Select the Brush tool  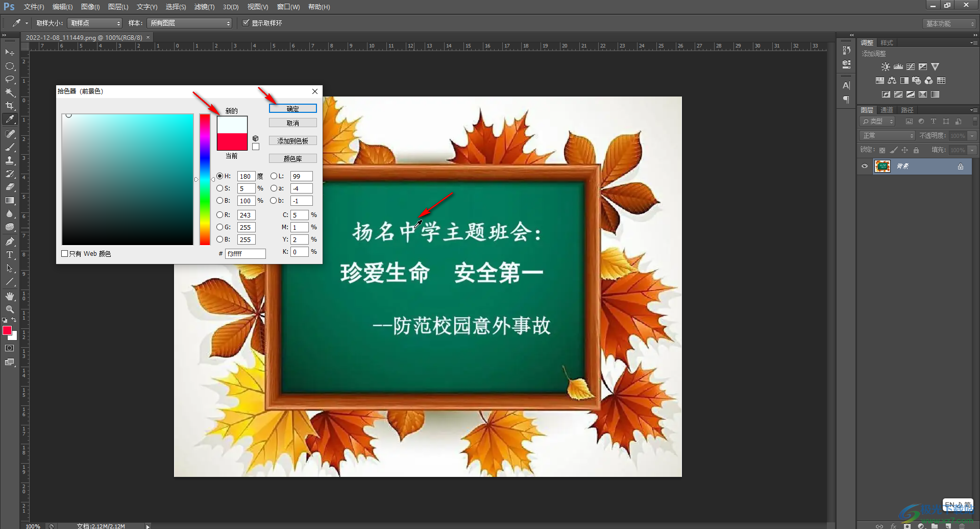point(10,147)
